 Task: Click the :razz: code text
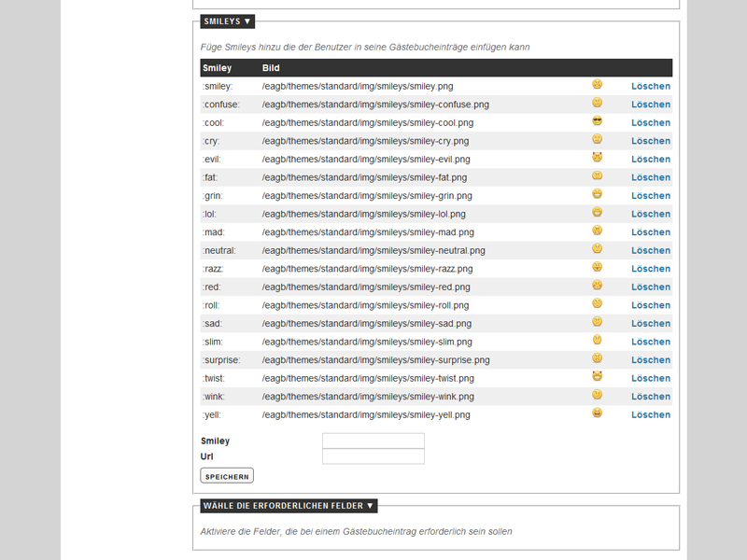tap(213, 269)
